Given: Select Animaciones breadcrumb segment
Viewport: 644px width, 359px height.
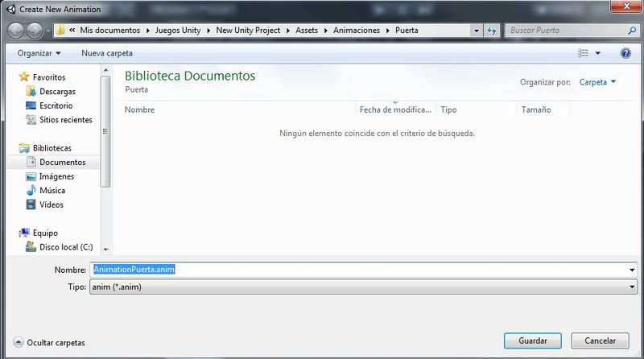Looking at the screenshot, I should 357,31.
